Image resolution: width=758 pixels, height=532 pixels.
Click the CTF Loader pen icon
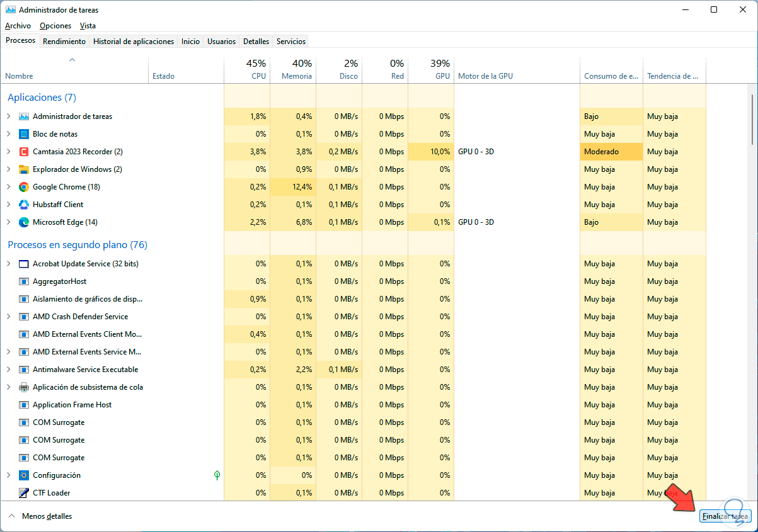coord(24,493)
